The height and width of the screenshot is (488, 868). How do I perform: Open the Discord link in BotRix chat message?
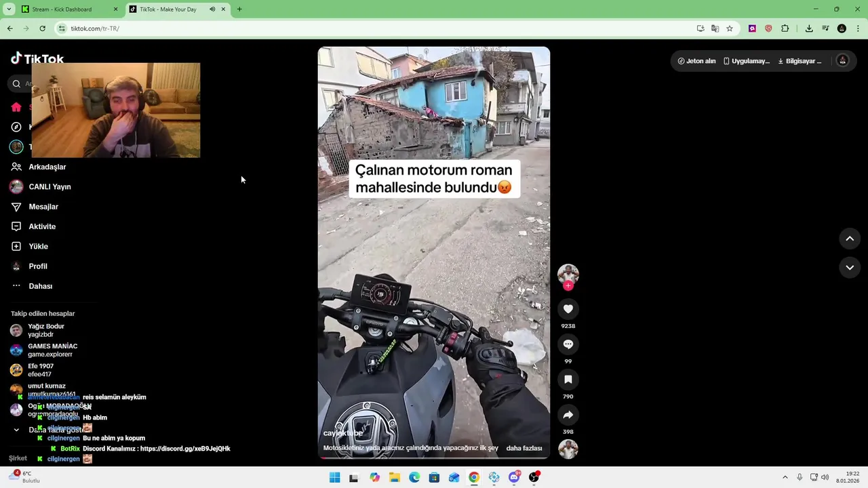tap(185, 449)
